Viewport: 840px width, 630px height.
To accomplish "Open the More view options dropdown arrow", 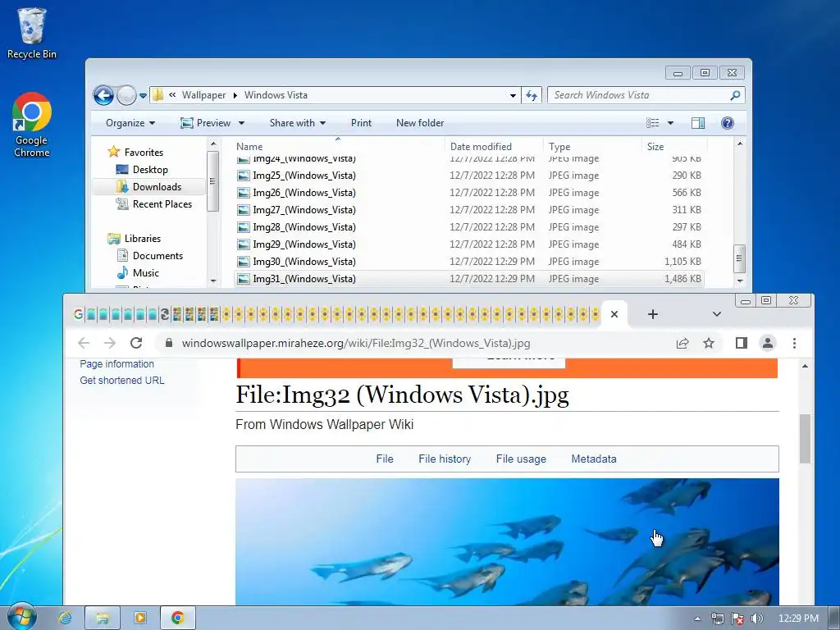I will 670,123.
